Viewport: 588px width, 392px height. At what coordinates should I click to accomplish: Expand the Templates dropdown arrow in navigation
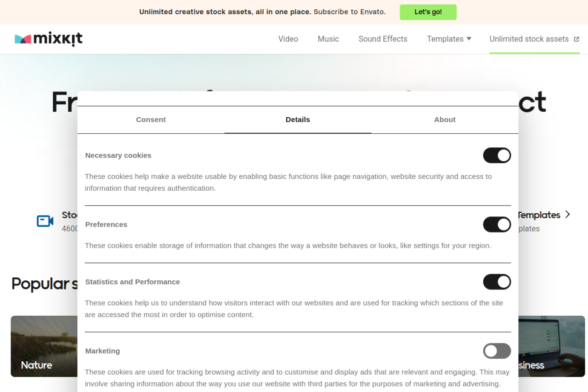[469, 39]
